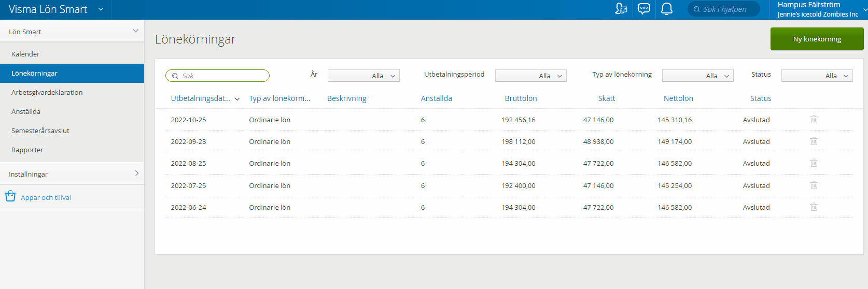
Task: Sort by Bruttolön column header
Action: point(521,98)
